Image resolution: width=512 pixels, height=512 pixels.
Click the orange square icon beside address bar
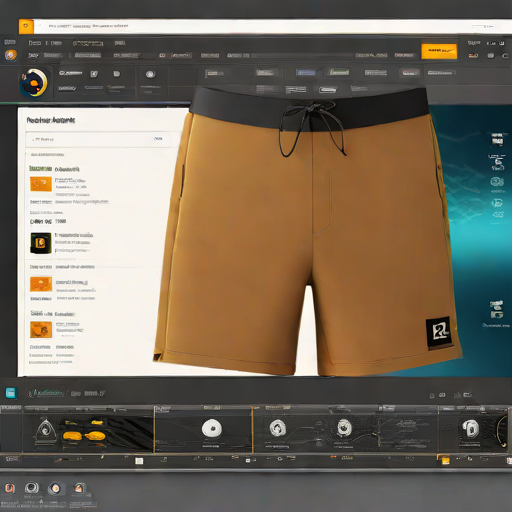point(26,26)
